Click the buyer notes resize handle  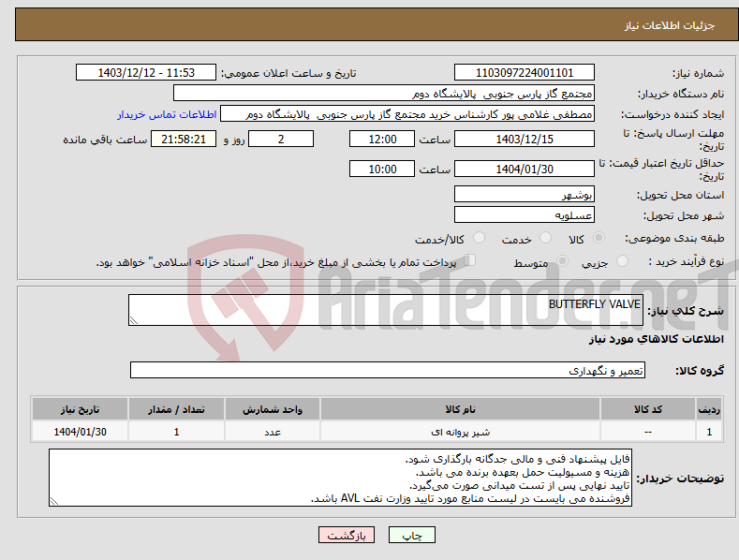click(x=54, y=502)
